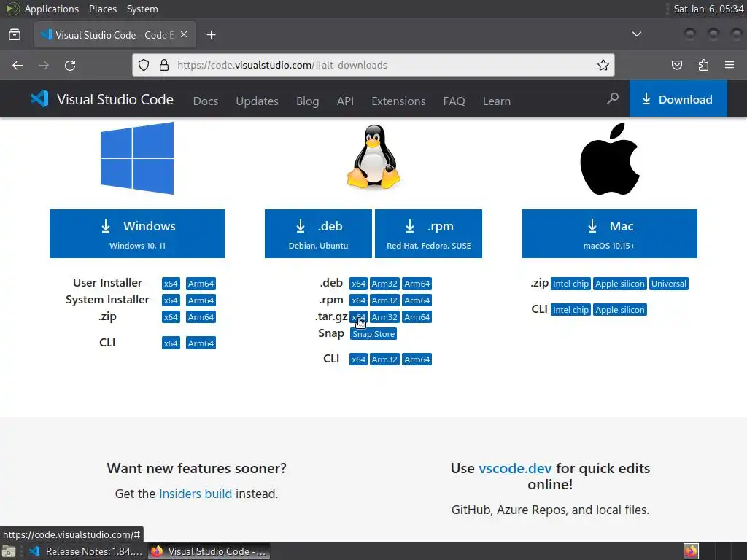Image resolution: width=747 pixels, height=560 pixels.
Task: Open the site search magnifier icon
Action: click(613, 98)
